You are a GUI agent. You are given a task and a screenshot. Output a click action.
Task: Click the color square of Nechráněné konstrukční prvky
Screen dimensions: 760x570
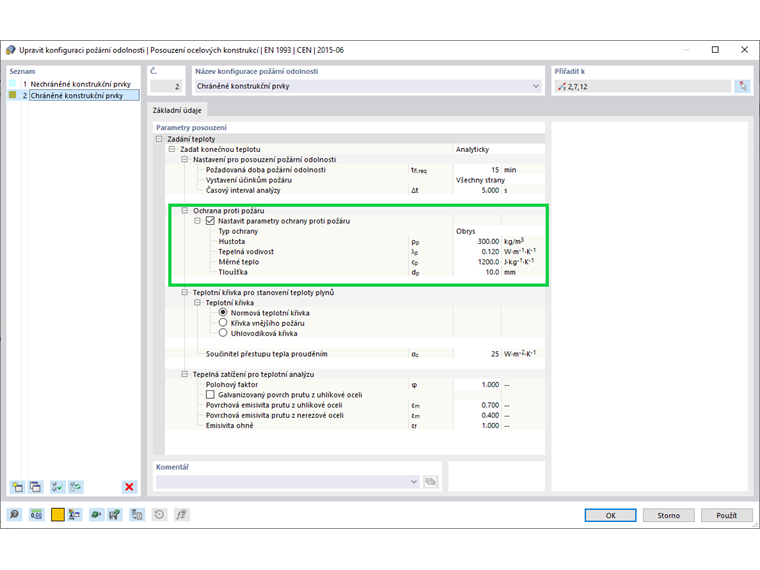click(13, 83)
